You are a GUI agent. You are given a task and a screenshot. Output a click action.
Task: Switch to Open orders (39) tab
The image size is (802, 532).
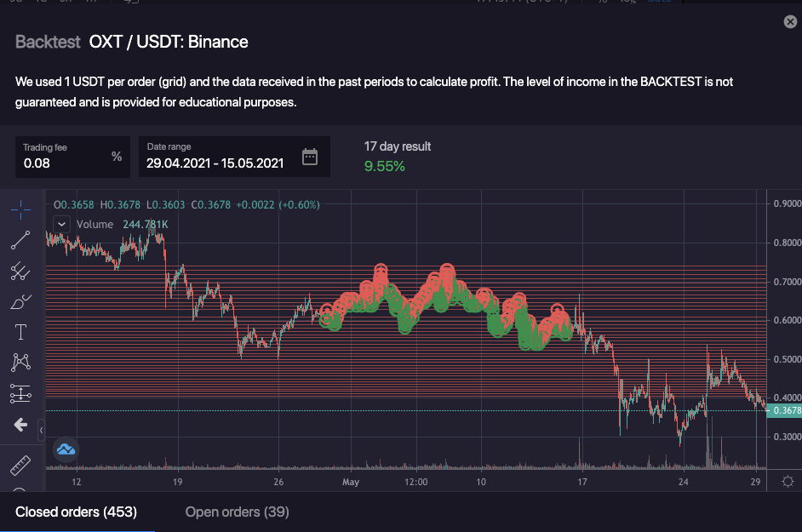point(237,512)
